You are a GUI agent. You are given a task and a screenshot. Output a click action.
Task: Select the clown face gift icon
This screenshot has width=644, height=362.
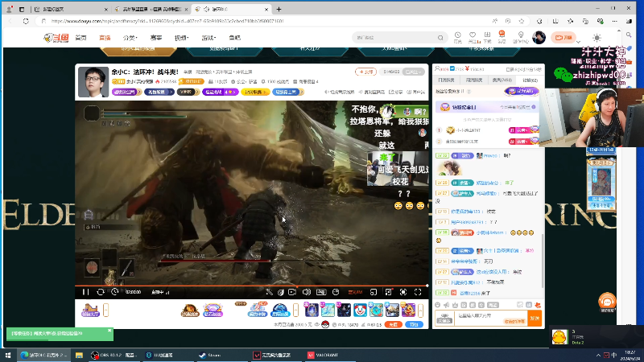tap(360, 310)
